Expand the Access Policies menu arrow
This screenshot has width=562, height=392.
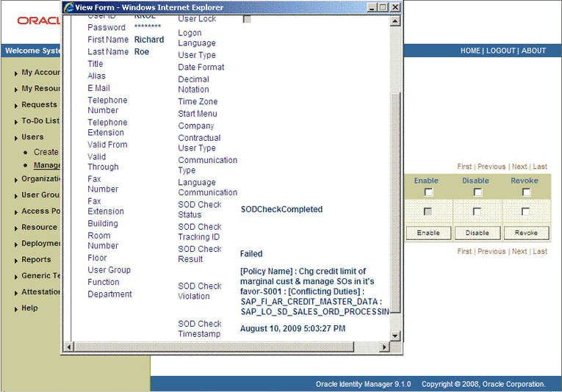15,212
